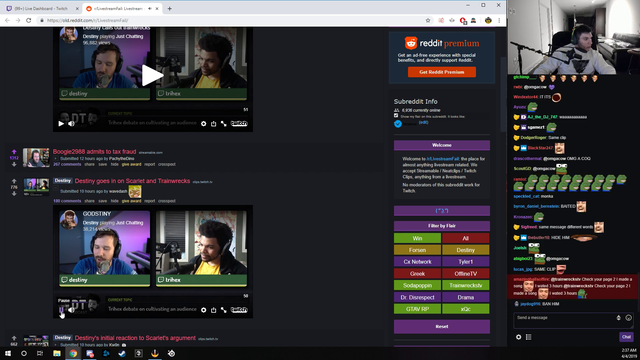Toggle fullscreen on the GODSTINY clip player
This screenshot has width=640, height=360.
click(x=224, y=310)
